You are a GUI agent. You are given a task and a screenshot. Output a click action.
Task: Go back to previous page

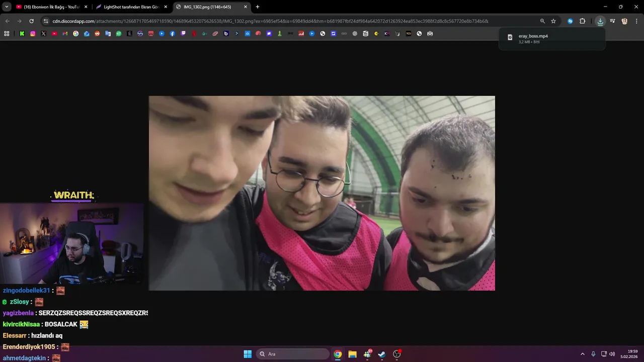point(7,21)
